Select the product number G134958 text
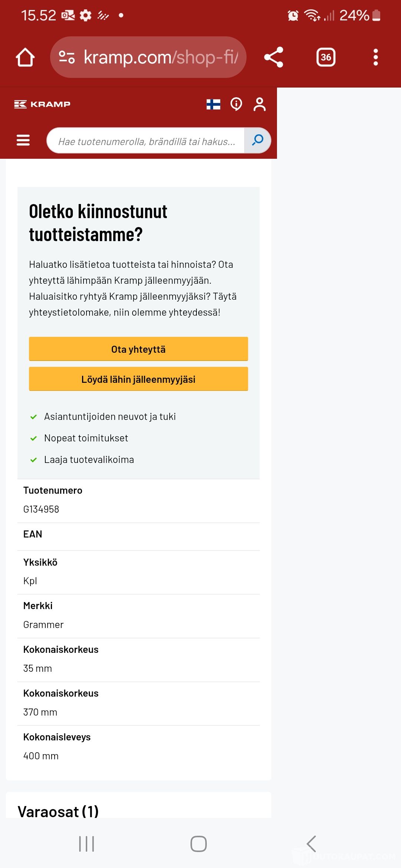This screenshot has height=868, width=401. [41, 509]
